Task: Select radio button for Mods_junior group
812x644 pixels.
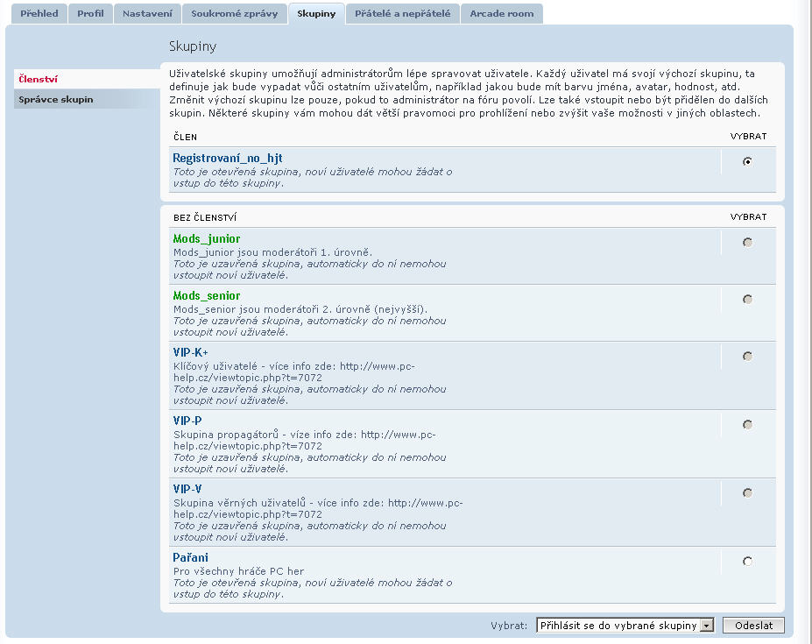Action: [747, 243]
